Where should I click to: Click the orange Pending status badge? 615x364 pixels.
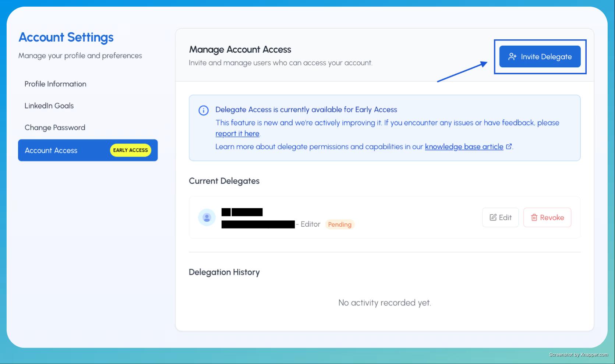point(339,225)
